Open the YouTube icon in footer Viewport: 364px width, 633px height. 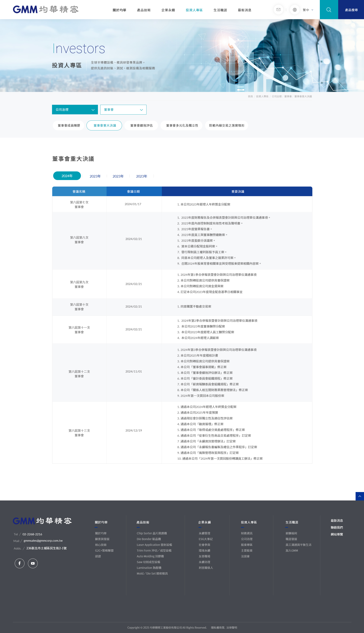(x=33, y=563)
